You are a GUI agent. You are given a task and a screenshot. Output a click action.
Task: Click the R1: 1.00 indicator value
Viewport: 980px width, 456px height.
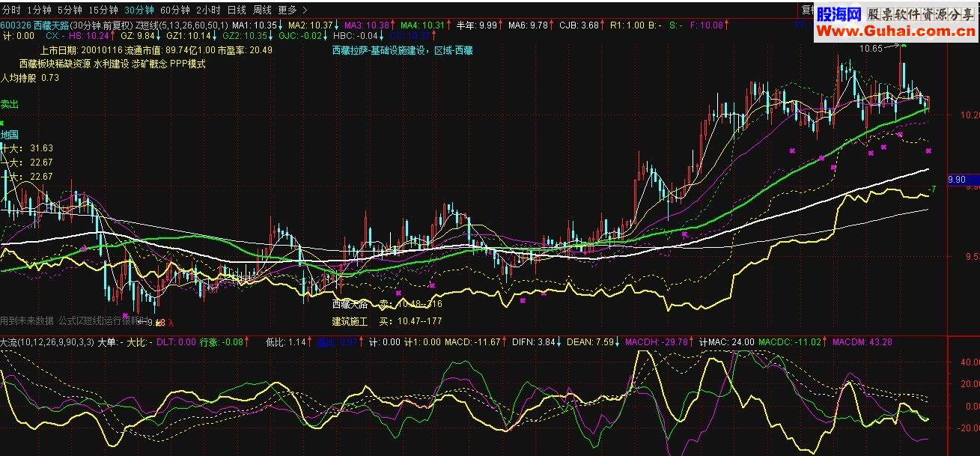pos(627,25)
